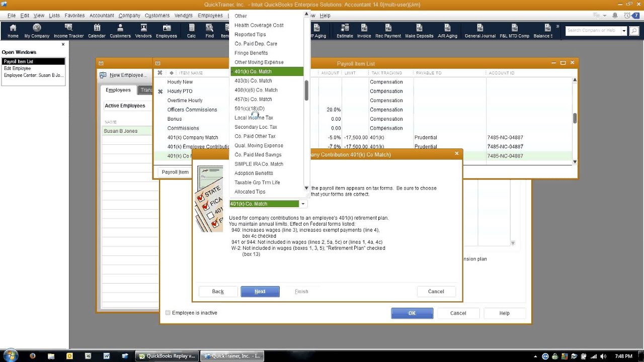Open the Windows Start button
The height and width of the screenshot is (362, 644).
[x=10, y=355]
